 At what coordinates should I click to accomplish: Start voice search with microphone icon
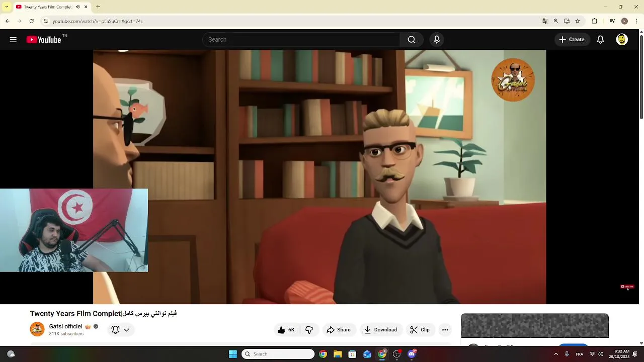tap(437, 40)
